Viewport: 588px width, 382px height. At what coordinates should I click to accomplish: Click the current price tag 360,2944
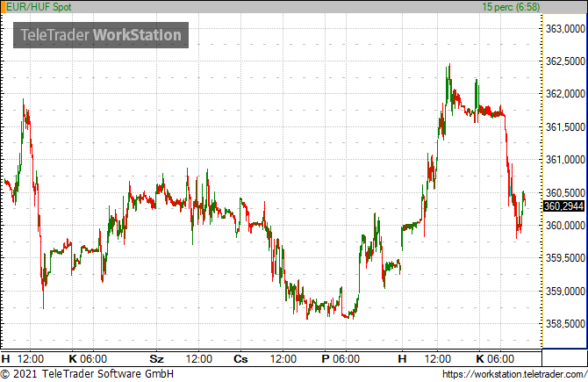pyautogui.click(x=563, y=206)
